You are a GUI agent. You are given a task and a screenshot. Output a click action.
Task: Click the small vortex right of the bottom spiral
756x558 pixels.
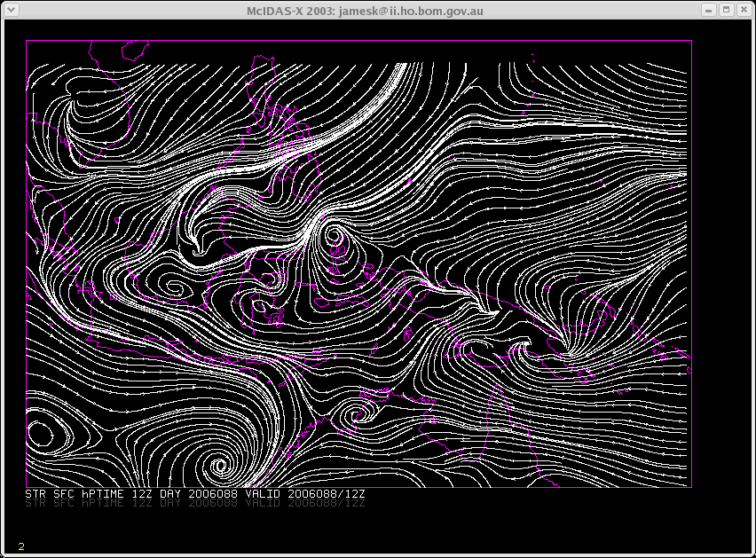(358, 412)
